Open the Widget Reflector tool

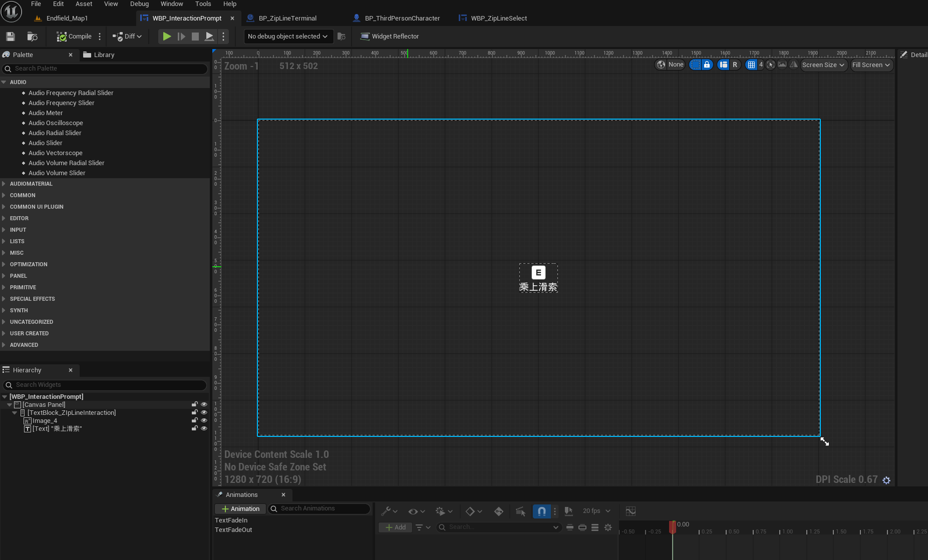390,37
